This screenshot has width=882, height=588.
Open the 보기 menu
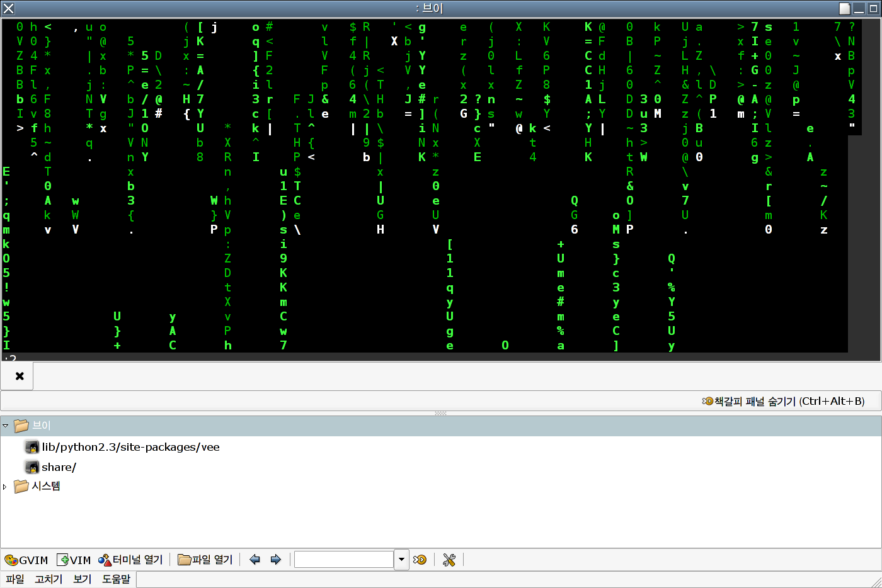click(x=83, y=579)
